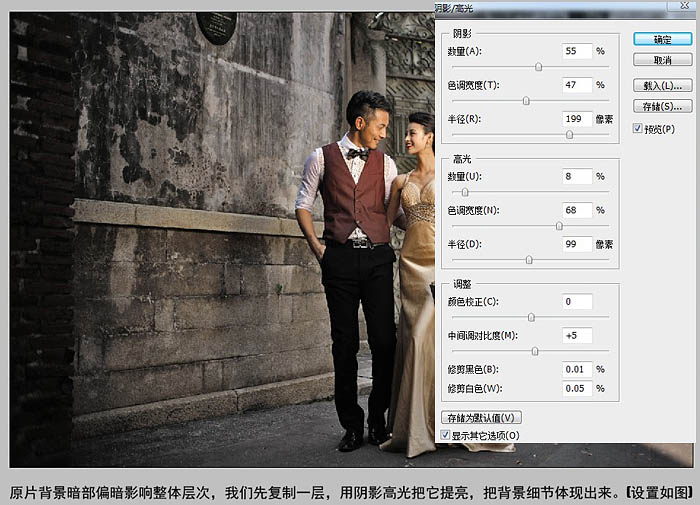Uncheck 显示其它选项(O) show more options
Viewport: 700px width, 505px height.
tap(445, 435)
